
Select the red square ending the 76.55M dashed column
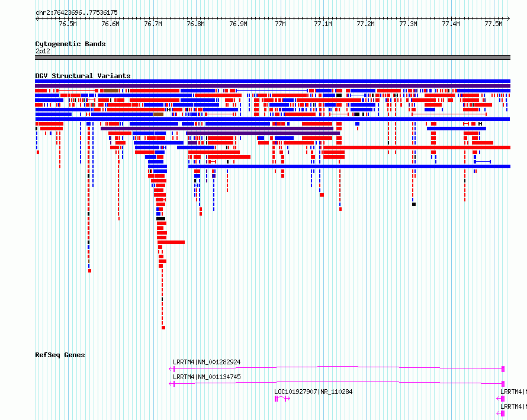pyautogui.click(x=90, y=271)
